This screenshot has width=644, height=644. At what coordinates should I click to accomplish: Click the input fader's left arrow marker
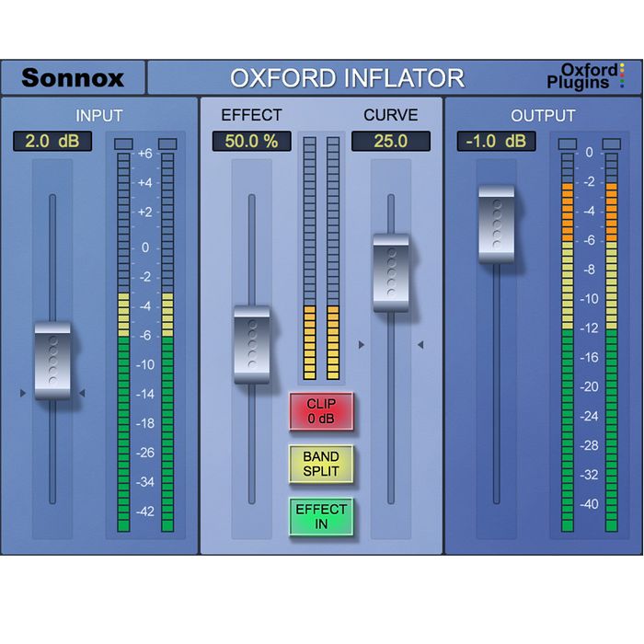[x=23, y=393]
